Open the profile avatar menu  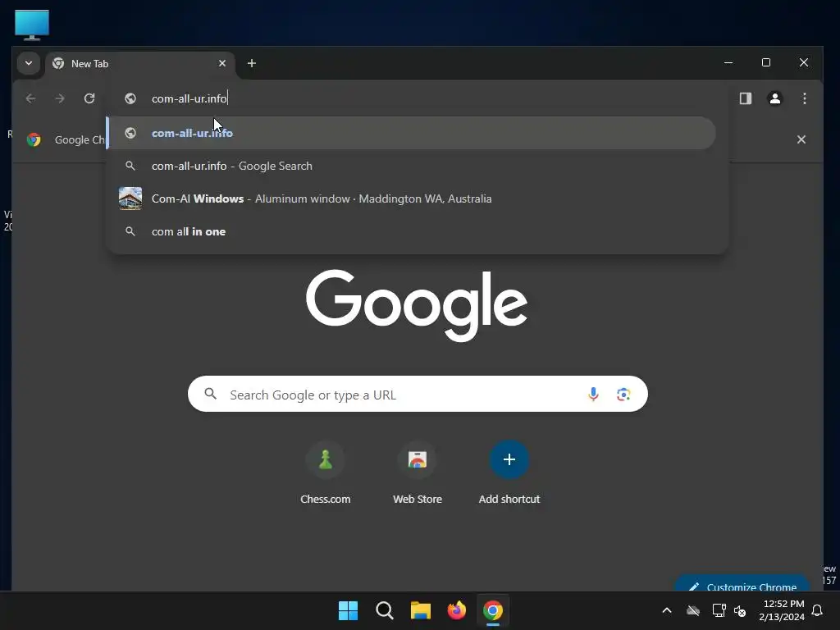pos(774,98)
